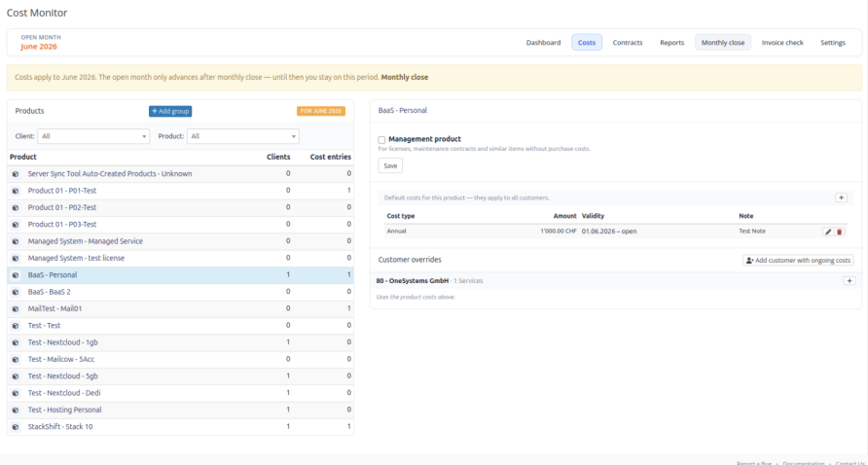868x465 pixels.
Task: Click the cube icon beside BaaS - Personal row
Action: tap(16, 275)
